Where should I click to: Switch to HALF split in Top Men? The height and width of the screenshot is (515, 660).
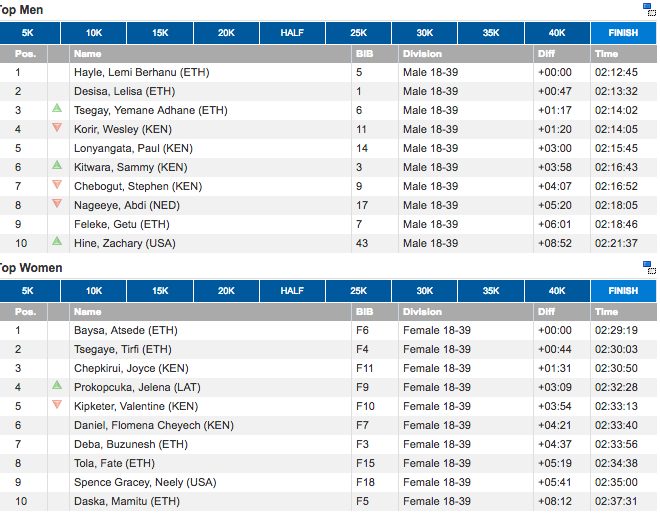tap(292, 33)
